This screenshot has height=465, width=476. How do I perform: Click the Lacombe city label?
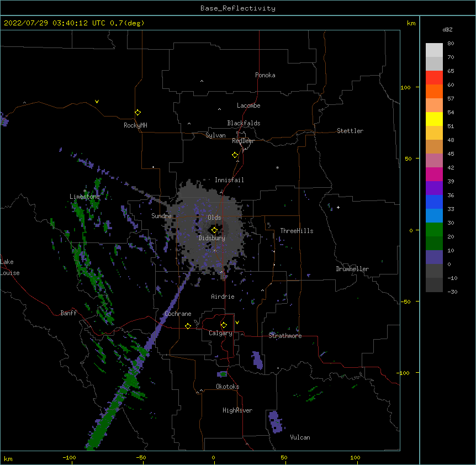248,105
